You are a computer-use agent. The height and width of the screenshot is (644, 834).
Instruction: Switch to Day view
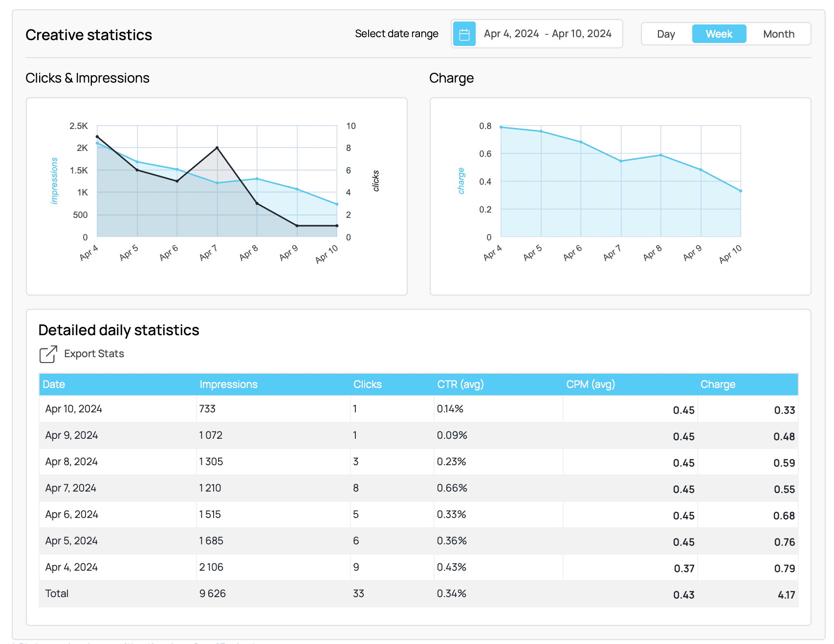click(665, 34)
